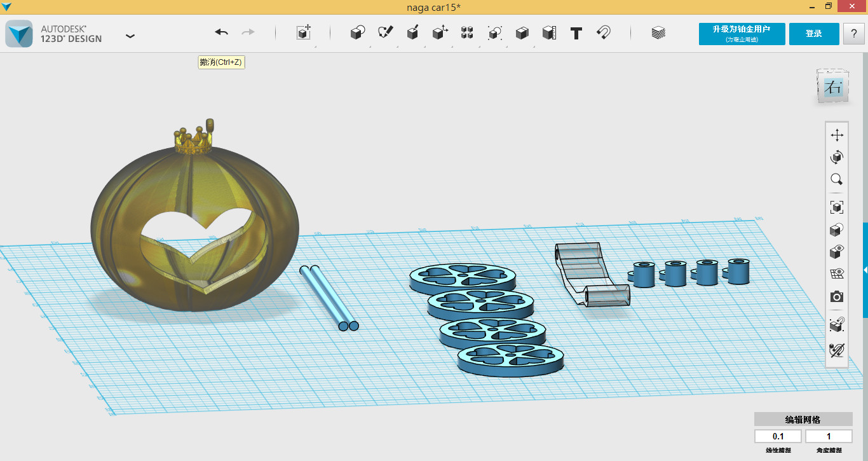Open the Primitives shapes tool

(x=358, y=33)
